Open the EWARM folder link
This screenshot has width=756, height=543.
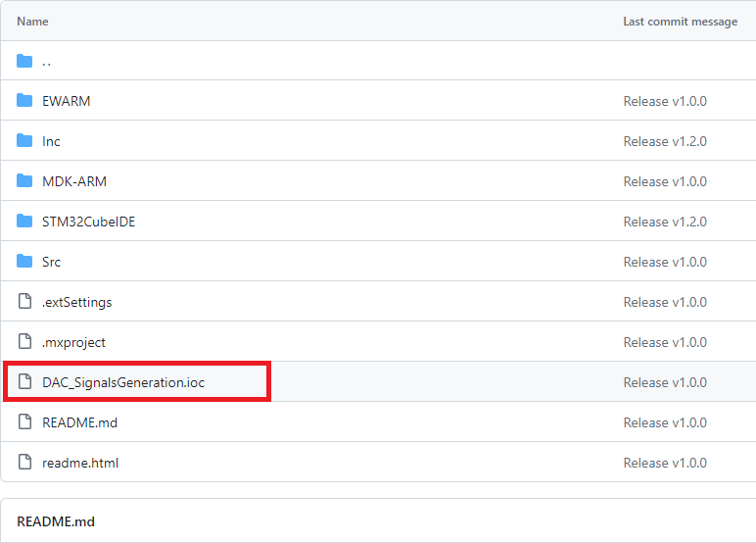tap(67, 101)
